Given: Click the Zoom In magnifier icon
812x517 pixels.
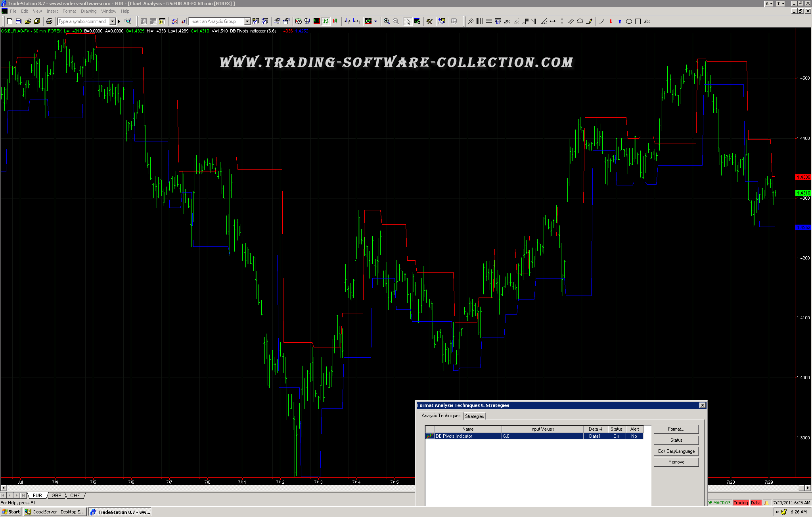Looking at the screenshot, I should [387, 21].
